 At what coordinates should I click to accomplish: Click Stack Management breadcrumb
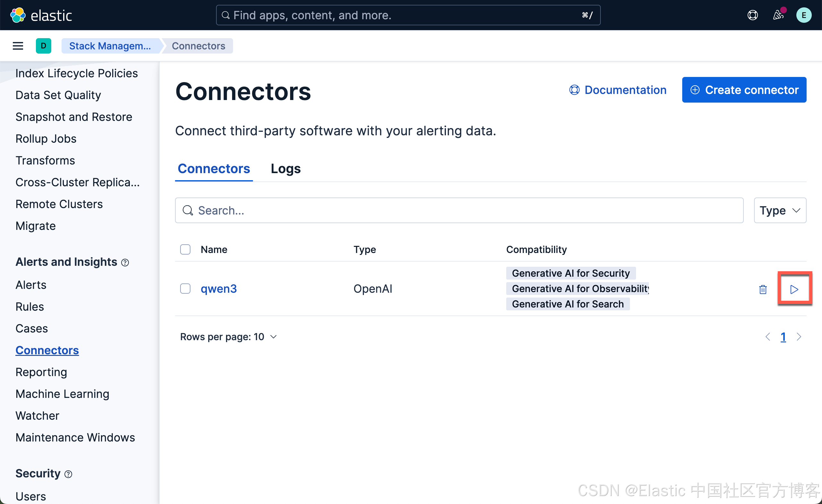[x=110, y=46]
